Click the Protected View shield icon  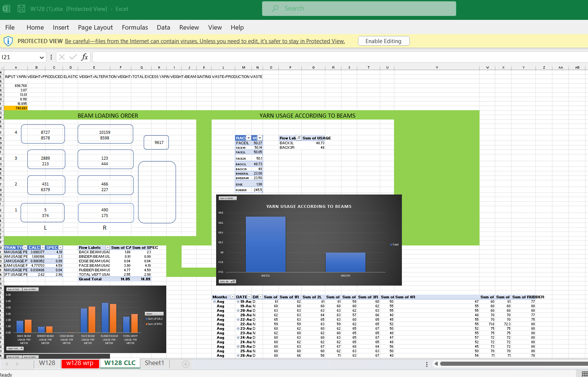pyautogui.click(x=8, y=41)
